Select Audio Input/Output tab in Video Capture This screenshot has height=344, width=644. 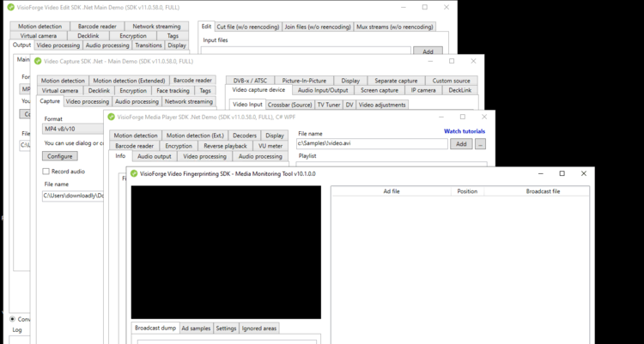pos(323,90)
